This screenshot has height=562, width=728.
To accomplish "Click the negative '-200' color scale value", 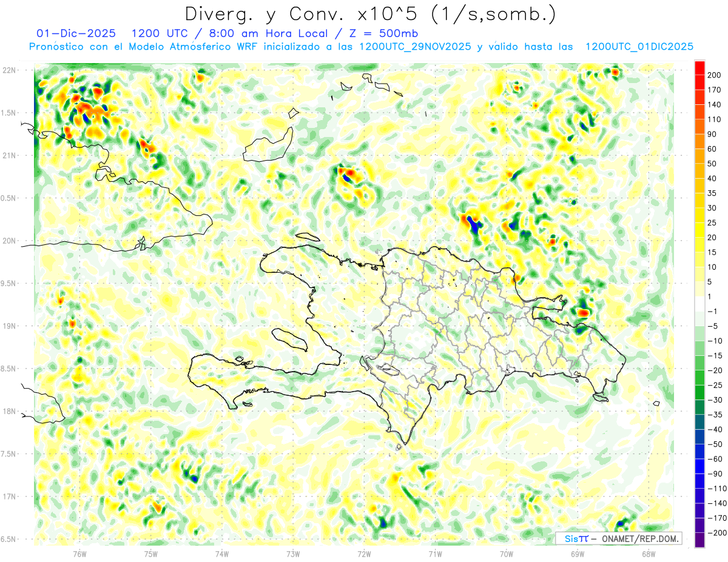I will 716,533.
